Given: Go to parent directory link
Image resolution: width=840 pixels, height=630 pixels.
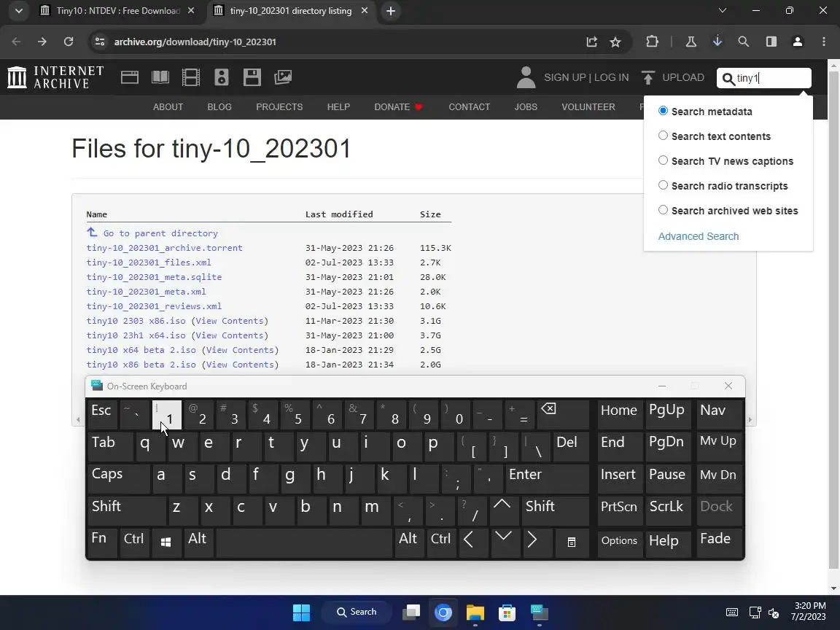Looking at the screenshot, I should (160, 233).
